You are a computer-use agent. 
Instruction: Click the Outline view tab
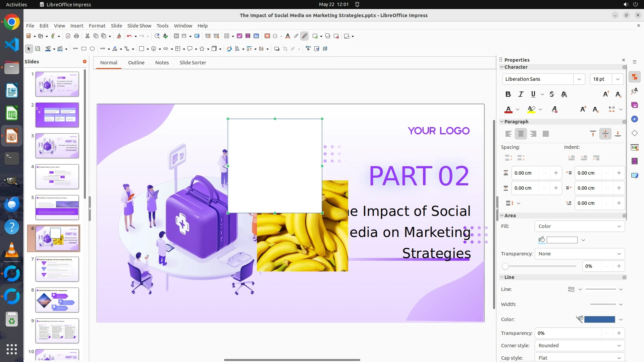(x=136, y=63)
